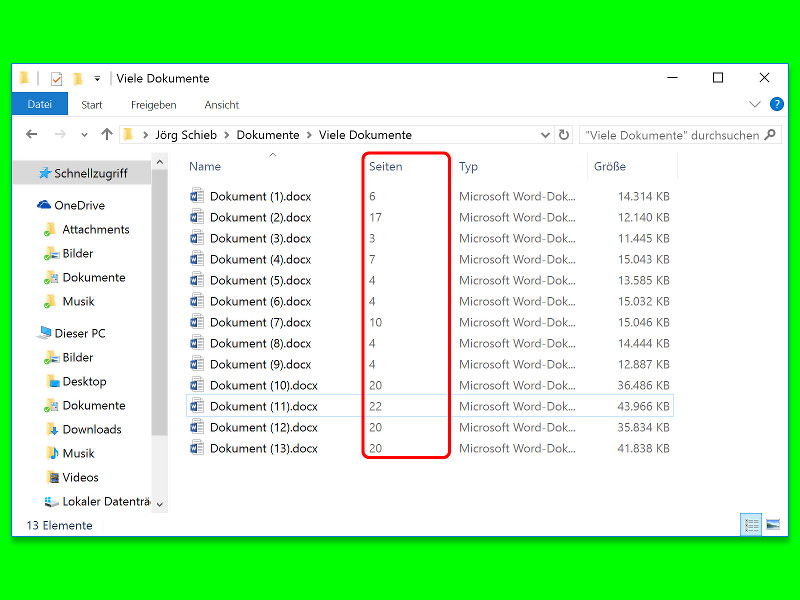Open Musik under Dieser PC
This screenshot has width=800, height=600.
coord(70,453)
